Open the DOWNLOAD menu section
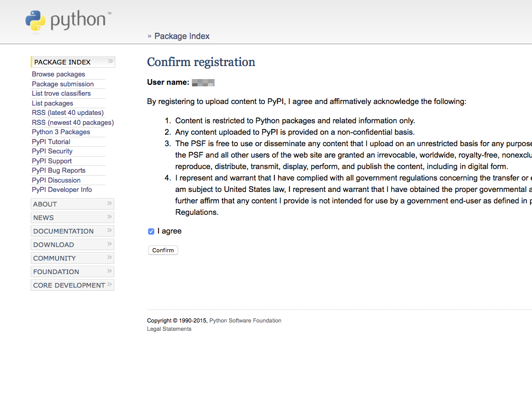This screenshot has width=532, height=400. [x=54, y=244]
